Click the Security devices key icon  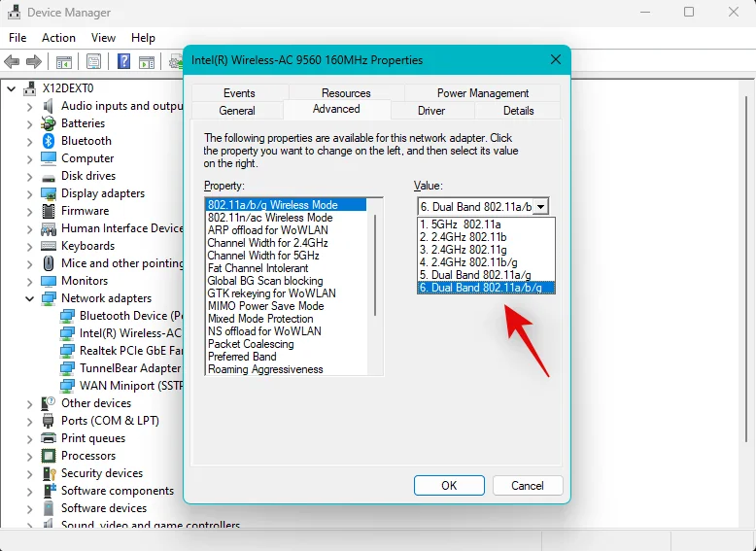[x=49, y=473]
